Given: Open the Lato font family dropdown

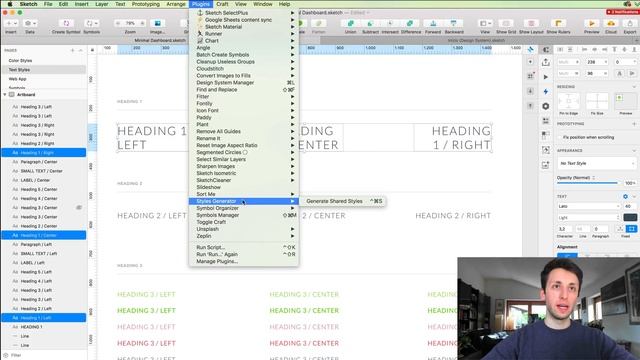Looking at the screenshot, I should click(x=589, y=207).
